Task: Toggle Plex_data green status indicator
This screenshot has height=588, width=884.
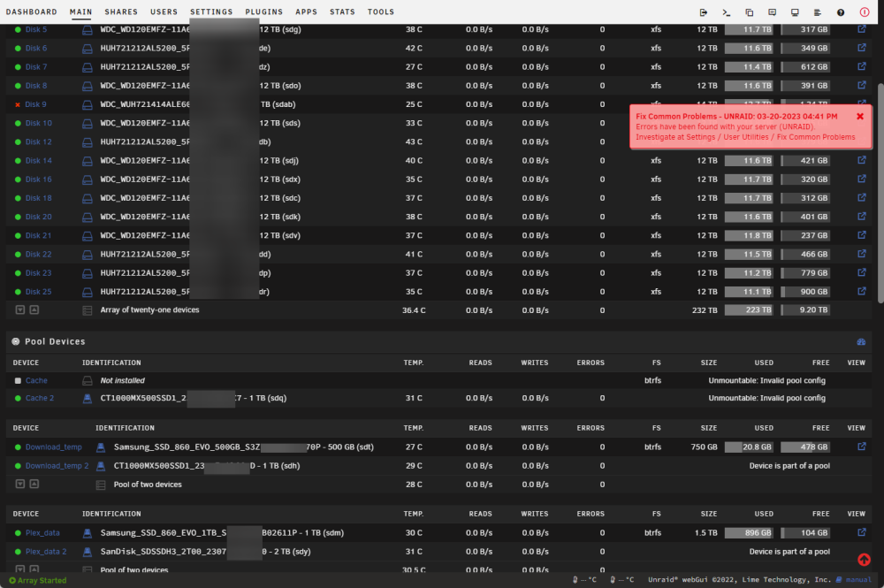Action: [x=18, y=533]
